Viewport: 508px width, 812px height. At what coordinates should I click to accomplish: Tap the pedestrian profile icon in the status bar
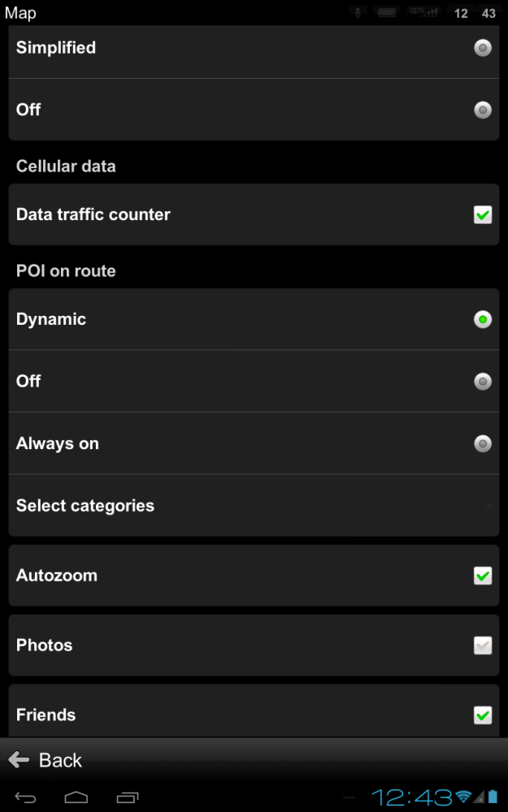tap(358, 12)
